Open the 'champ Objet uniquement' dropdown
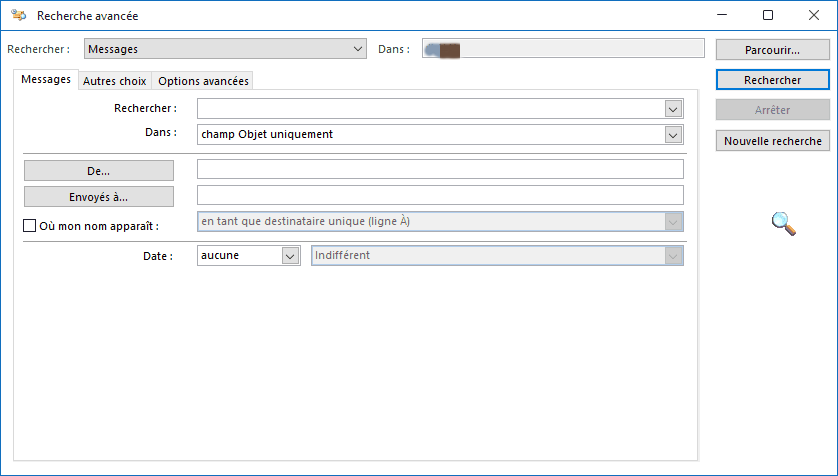The width and height of the screenshot is (838, 476). click(673, 134)
